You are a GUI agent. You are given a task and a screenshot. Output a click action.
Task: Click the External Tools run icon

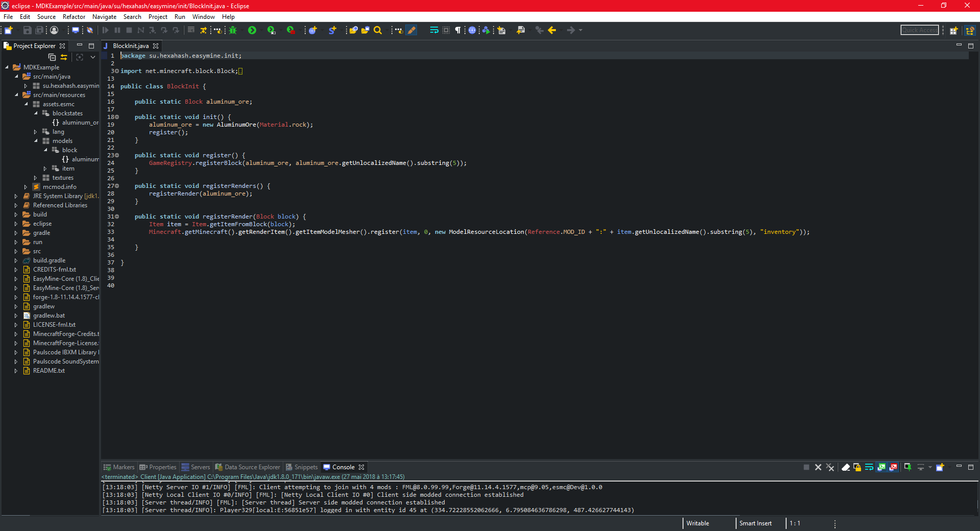pyautogui.click(x=291, y=30)
